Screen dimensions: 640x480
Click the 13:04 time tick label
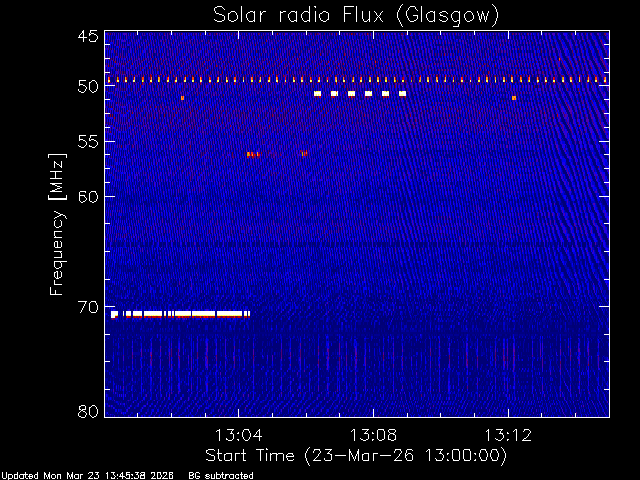238,435
